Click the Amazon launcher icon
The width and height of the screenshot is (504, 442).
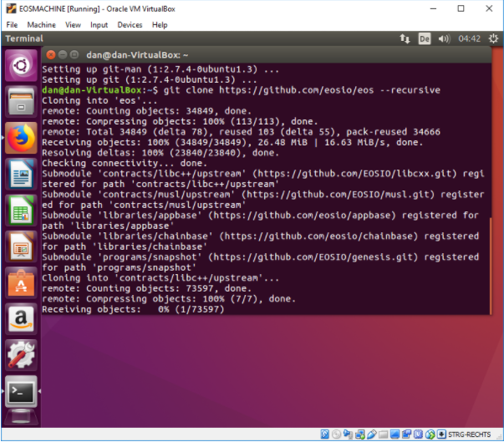pyautogui.click(x=21, y=319)
